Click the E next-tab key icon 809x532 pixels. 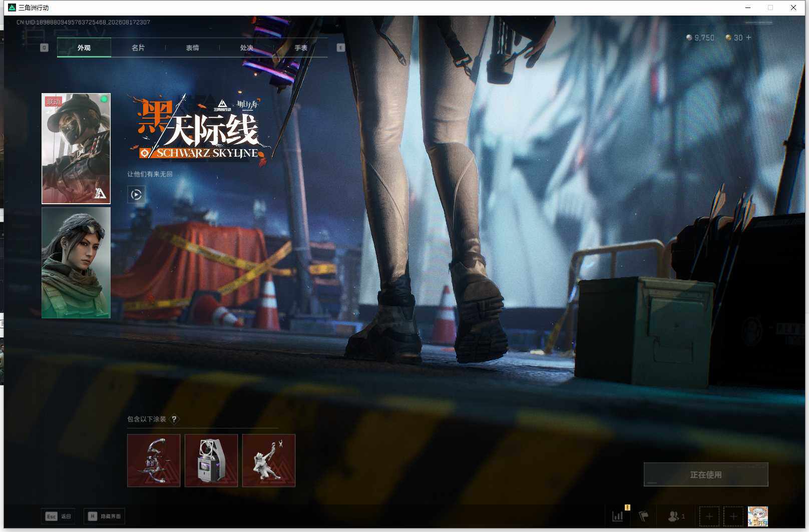tap(341, 48)
